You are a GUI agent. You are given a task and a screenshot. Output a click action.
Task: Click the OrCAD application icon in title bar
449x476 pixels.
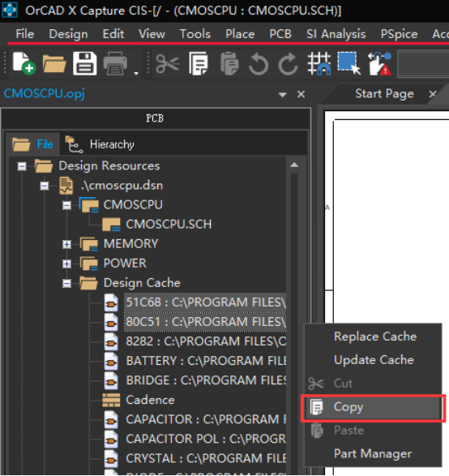coord(10,10)
